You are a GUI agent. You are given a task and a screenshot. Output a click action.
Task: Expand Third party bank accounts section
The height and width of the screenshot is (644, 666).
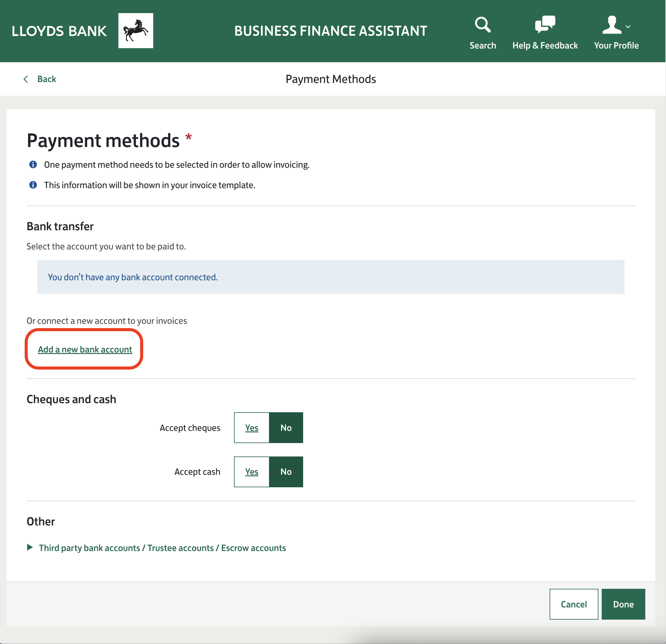[162, 548]
